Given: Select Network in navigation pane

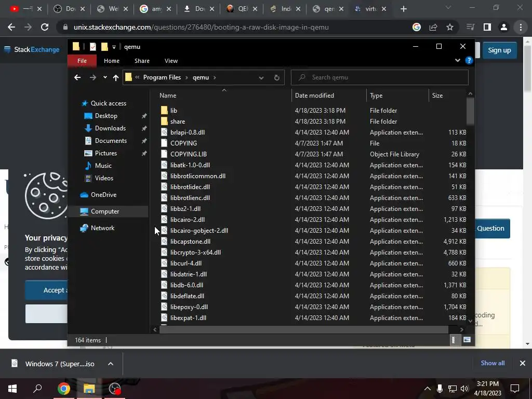Looking at the screenshot, I should [102, 228].
